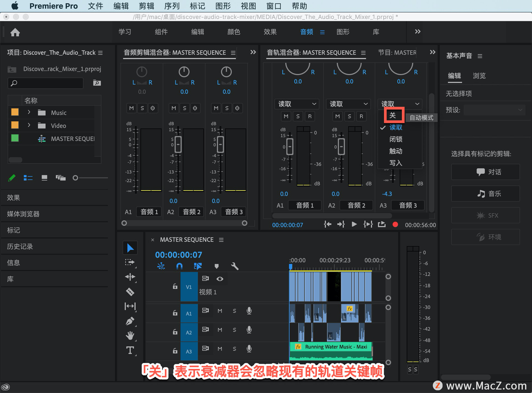Select the Pen tool in timeline toolbar

tap(130, 321)
